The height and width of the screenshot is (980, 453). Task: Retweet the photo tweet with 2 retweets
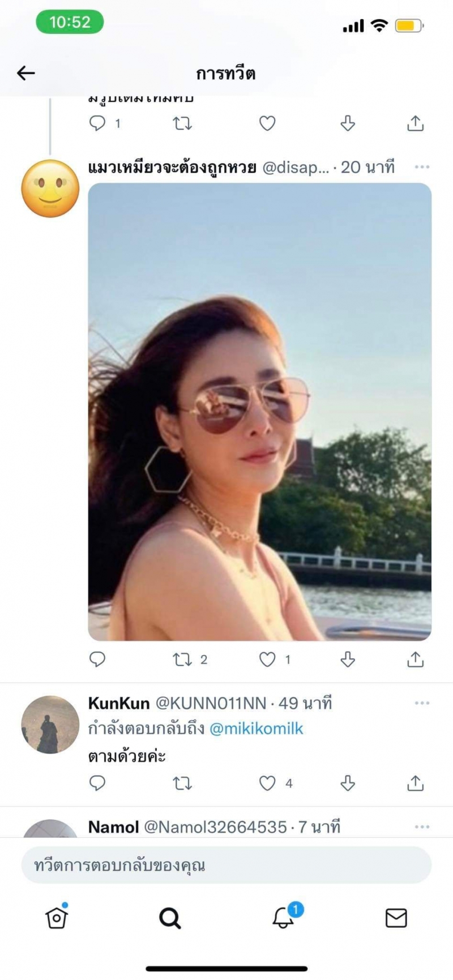pyautogui.click(x=182, y=659)
